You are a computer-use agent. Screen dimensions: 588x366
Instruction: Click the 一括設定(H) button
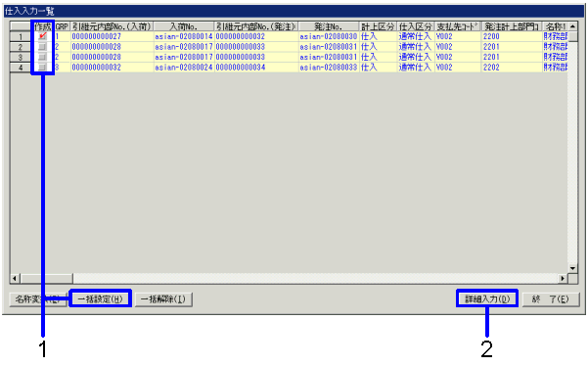(x=101, y=299)
